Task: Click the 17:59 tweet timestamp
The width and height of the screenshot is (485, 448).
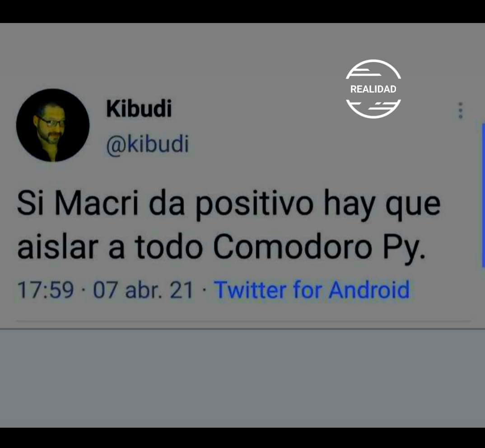Action: click(46, 290)
